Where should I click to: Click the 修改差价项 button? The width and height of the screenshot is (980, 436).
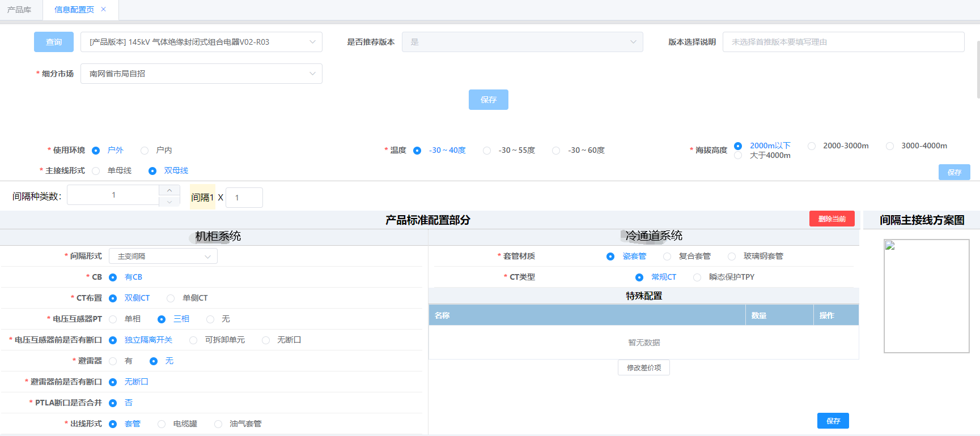[x=644, y=367]
